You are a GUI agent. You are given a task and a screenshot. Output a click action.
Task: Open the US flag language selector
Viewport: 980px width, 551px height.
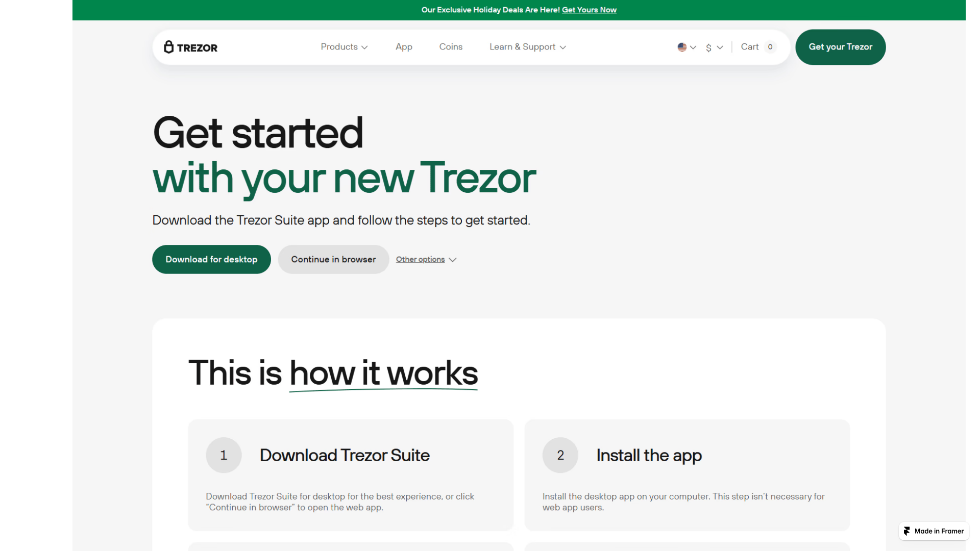click(x=687, y=47)
